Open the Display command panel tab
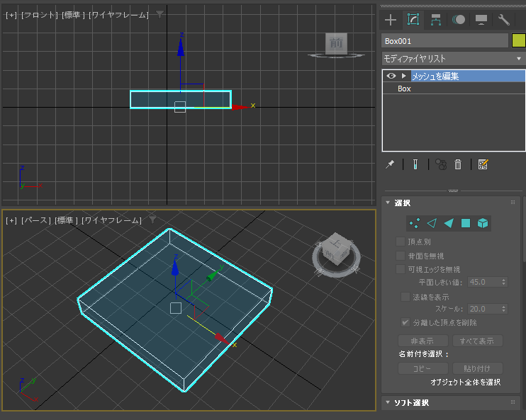The width and height of the screenshot is (526, 420). click(x=481, y=20)
